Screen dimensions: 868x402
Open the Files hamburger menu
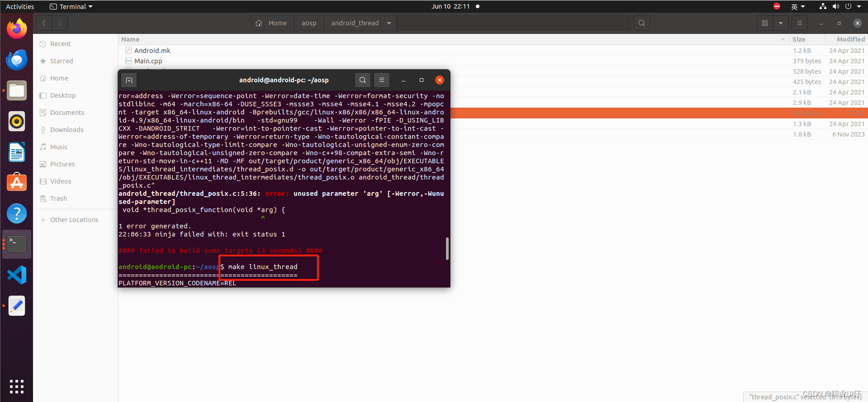click(x=799, y=23)
